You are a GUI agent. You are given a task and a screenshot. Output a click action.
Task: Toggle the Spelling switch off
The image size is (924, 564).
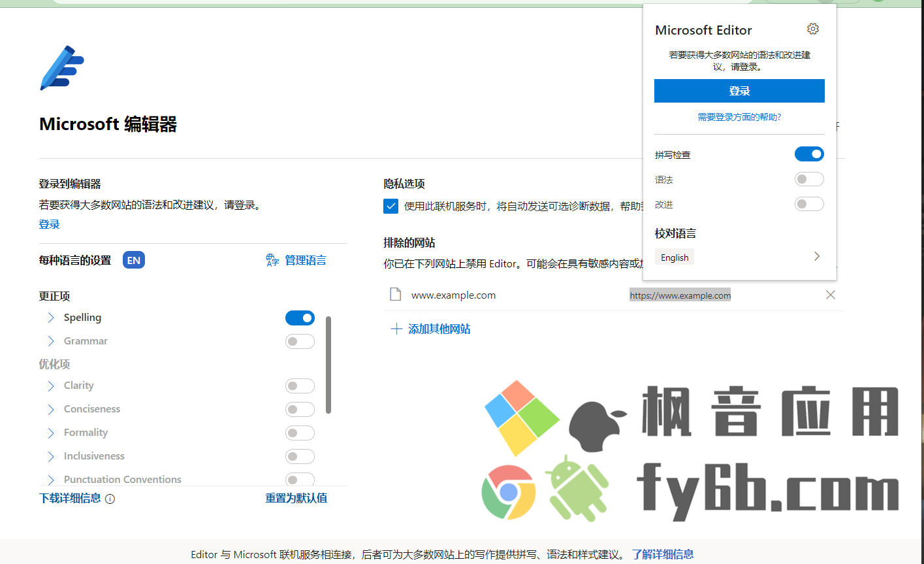[300, 318]
